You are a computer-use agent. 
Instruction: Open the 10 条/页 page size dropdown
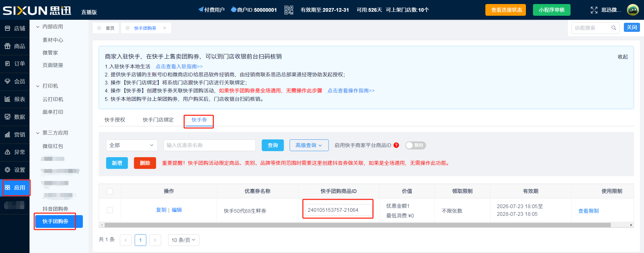183,240
